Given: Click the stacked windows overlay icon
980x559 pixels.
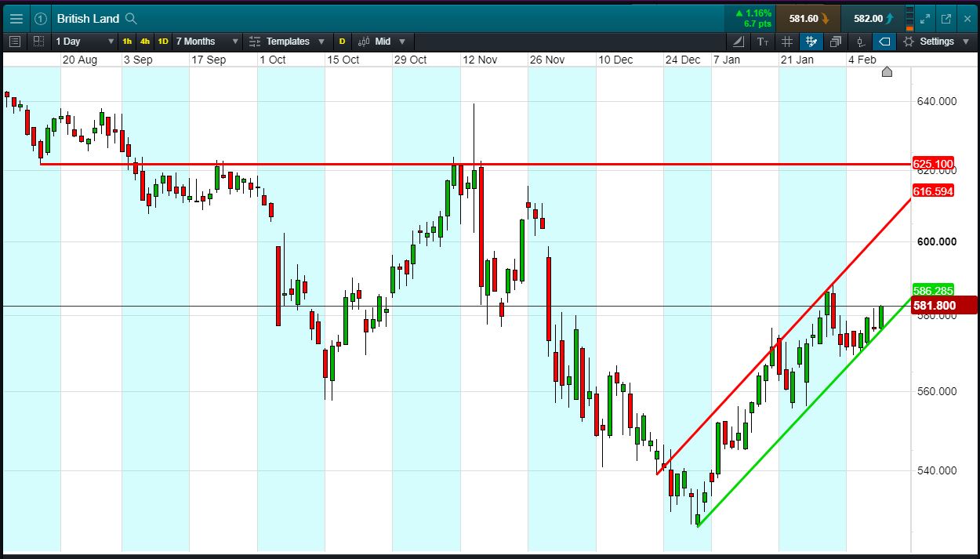Looking at the screenshot, I should click(x=836, y=42).
